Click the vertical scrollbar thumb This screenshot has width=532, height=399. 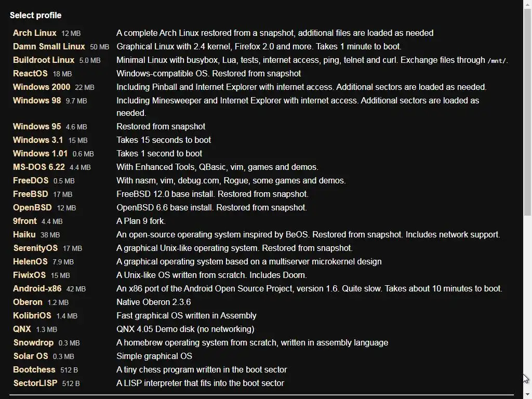[527, 109]
